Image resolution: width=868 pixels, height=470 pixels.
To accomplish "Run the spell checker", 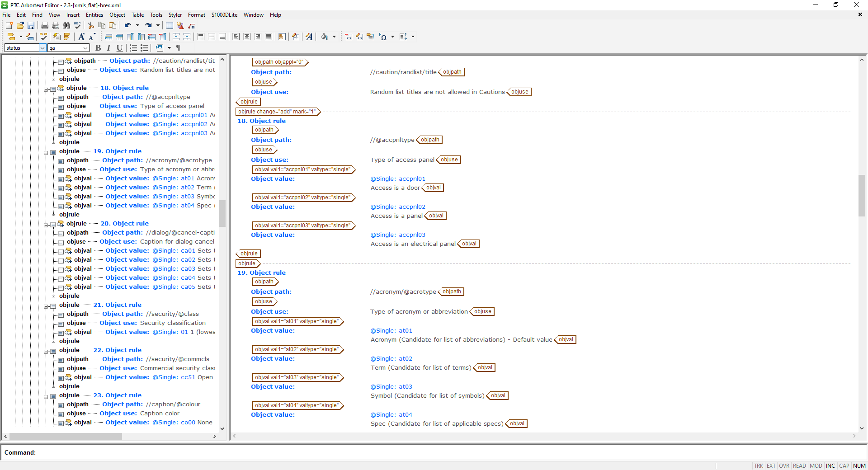I will (x=77, y=26).
